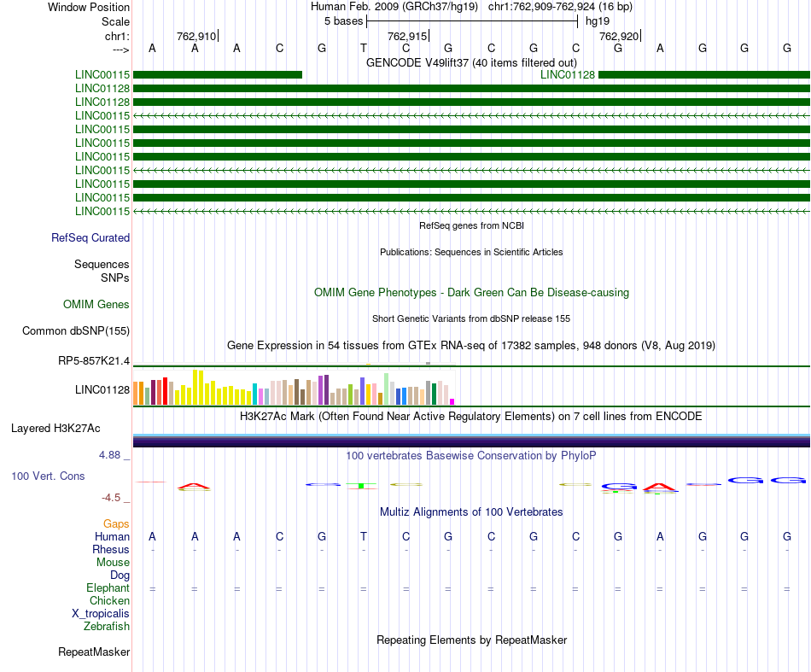Viewport: 811px width, 672px height.
Task: Click the 762,910 position marker
Action: pyautogui.click(x=196, y=36)
